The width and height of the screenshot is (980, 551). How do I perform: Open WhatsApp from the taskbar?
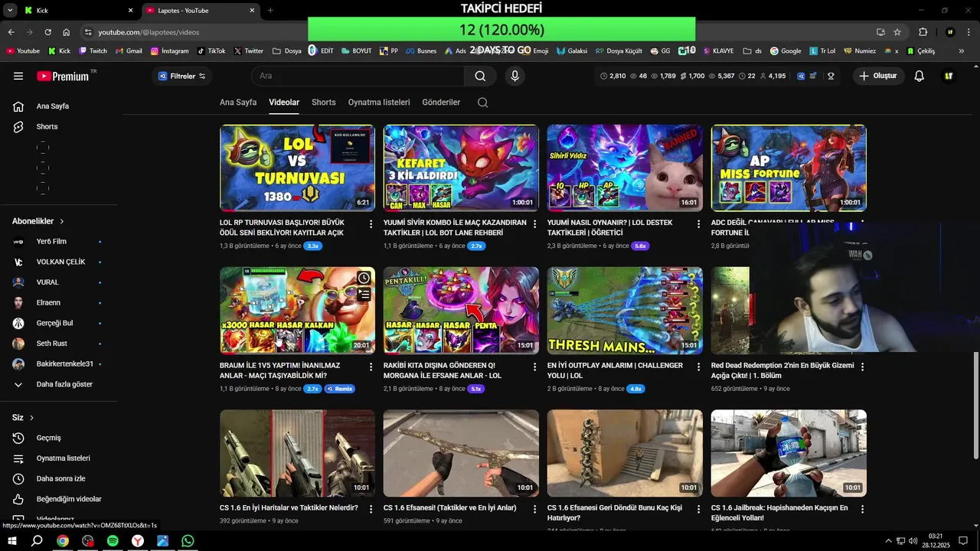188,541
